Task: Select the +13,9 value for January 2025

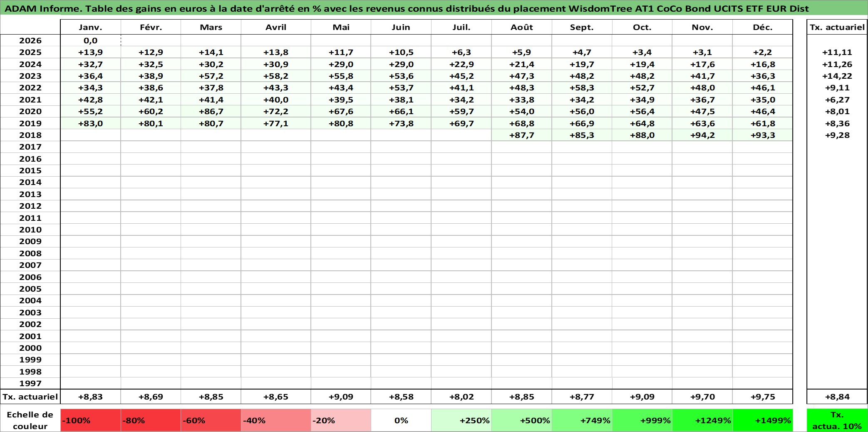Action: [90, 52]
